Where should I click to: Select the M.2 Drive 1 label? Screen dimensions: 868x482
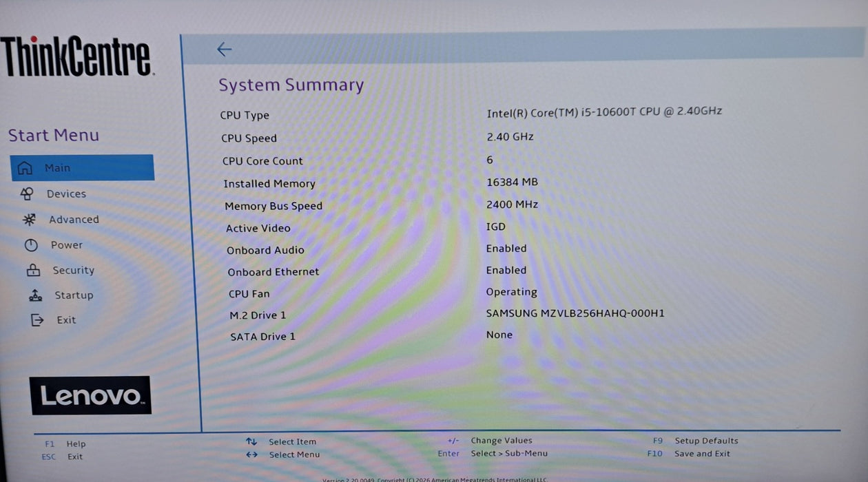tap(258, 315)
